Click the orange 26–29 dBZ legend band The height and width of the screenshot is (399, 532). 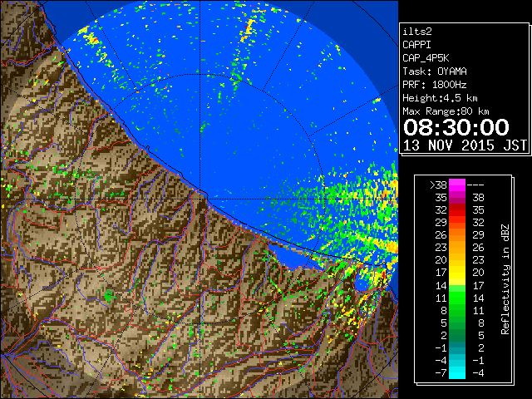tap(457, 235)
